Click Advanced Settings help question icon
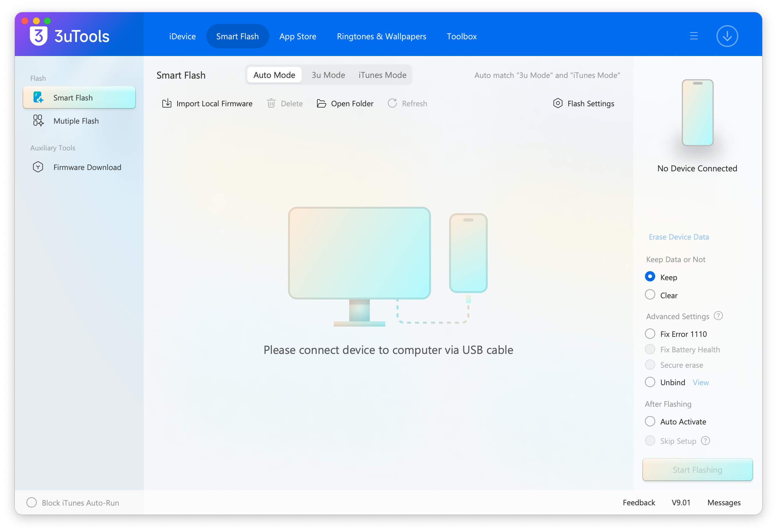Screen dimensions: 777x532 pyautogui.click(x=718, y=316)
